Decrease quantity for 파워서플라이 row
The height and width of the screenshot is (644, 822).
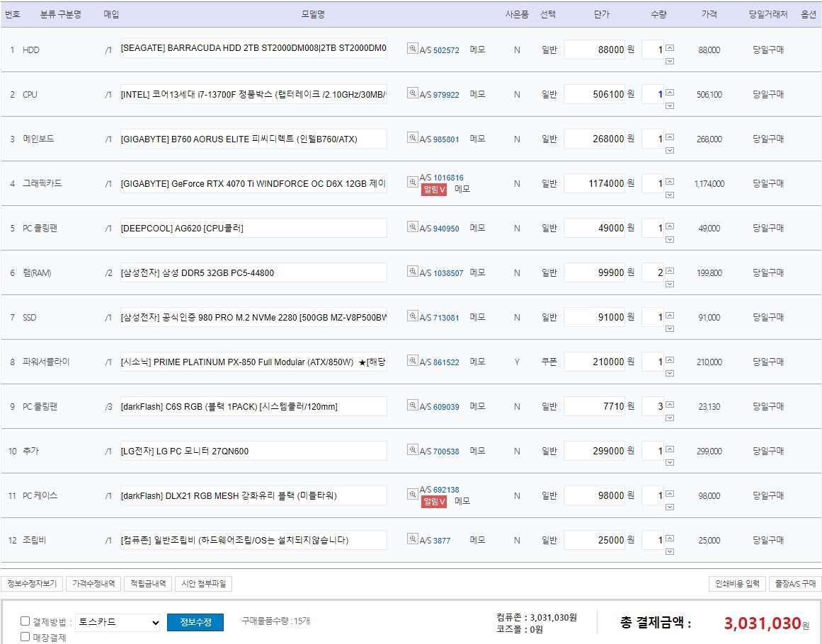point(670,373)
